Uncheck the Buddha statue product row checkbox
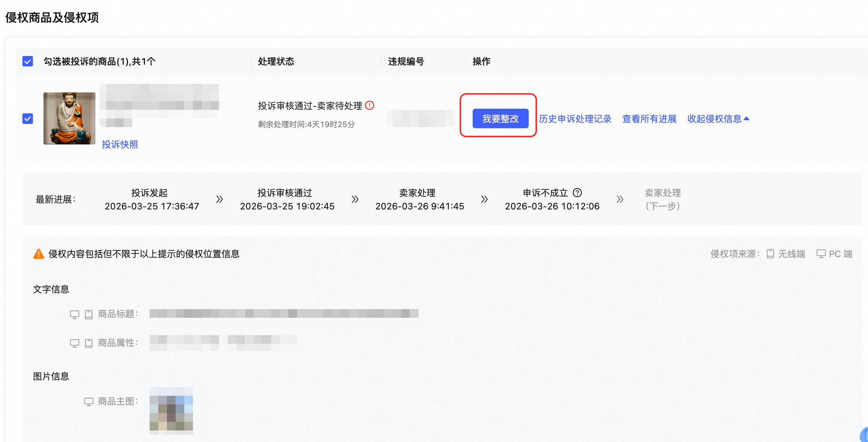The width and height of the screenshot is (868, 442). [28, 118]
